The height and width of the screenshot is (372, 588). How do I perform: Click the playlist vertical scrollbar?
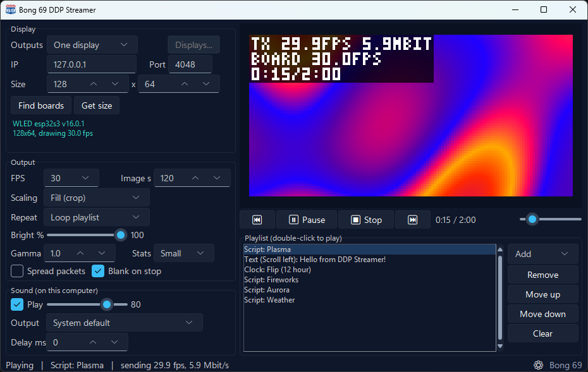pyautogui.click(x=500, y=298)
